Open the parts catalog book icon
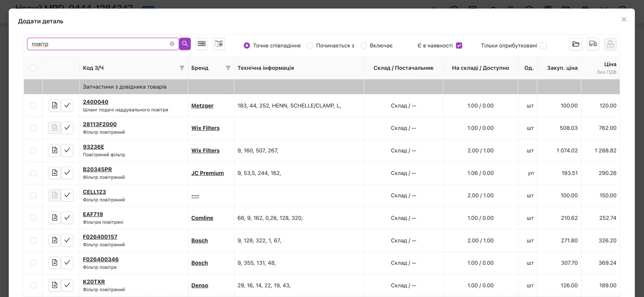The width and height of the screenshot is (644, 297). (219, 44)
